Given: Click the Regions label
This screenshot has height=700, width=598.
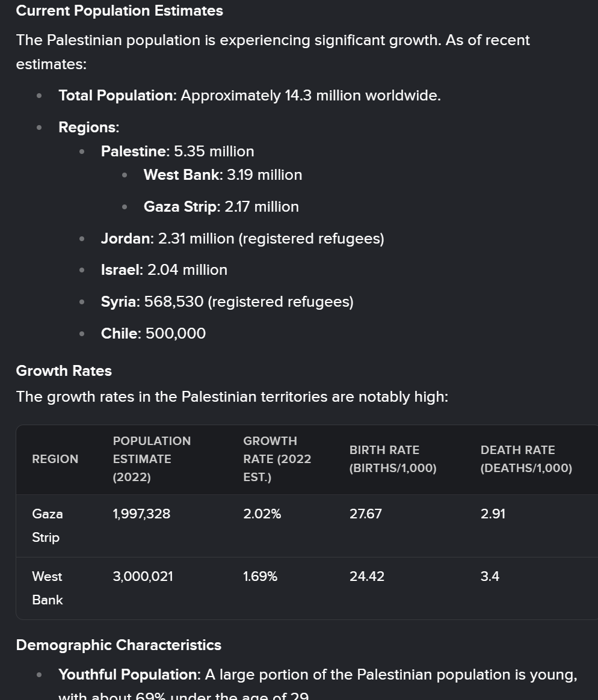Looking at the screenshot, I should (x=89, y=127).
